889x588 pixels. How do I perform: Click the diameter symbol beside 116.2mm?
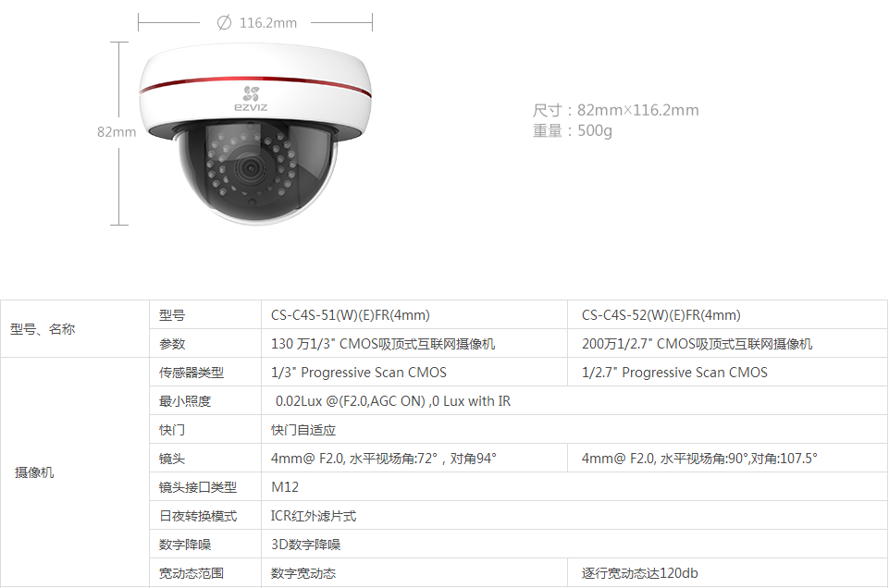tap(224, 23)
